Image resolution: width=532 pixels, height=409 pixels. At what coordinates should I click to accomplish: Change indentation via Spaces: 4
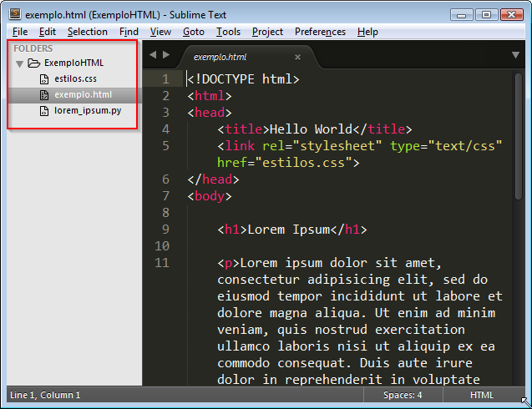403,395
